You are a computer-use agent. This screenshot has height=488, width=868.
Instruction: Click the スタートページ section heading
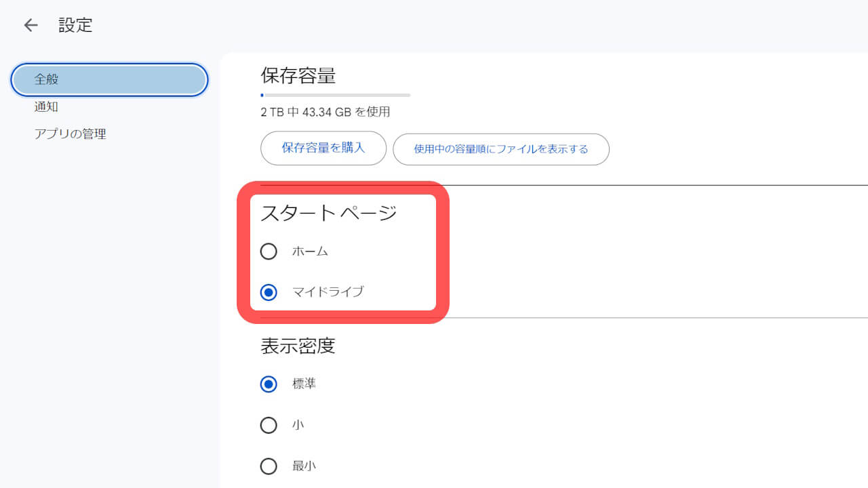click(x=328, y=213)
